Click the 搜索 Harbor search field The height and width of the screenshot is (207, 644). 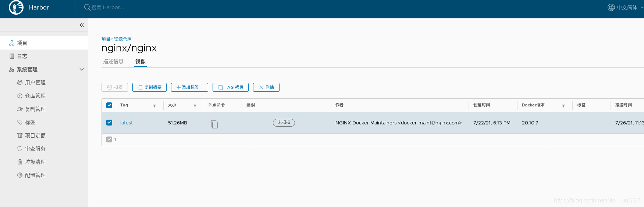tap(108, 7)
